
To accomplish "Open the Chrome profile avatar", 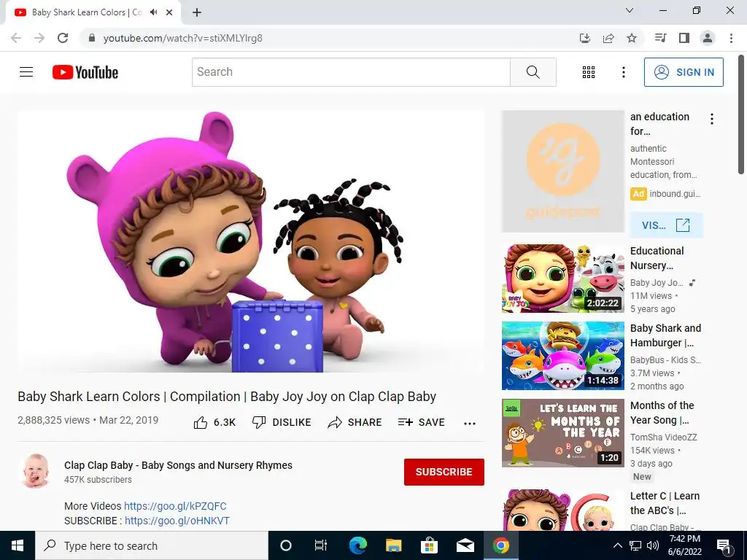I will 708,38.
